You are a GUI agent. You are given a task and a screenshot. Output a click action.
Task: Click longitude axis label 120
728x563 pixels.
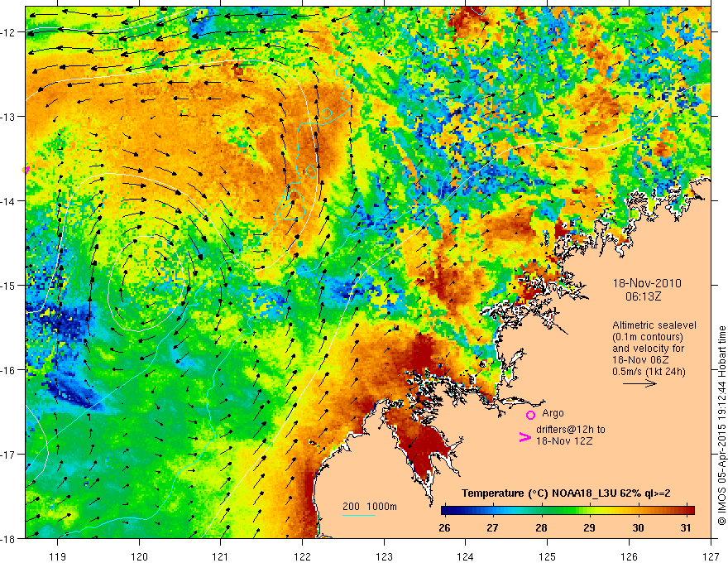coord(139,556)
